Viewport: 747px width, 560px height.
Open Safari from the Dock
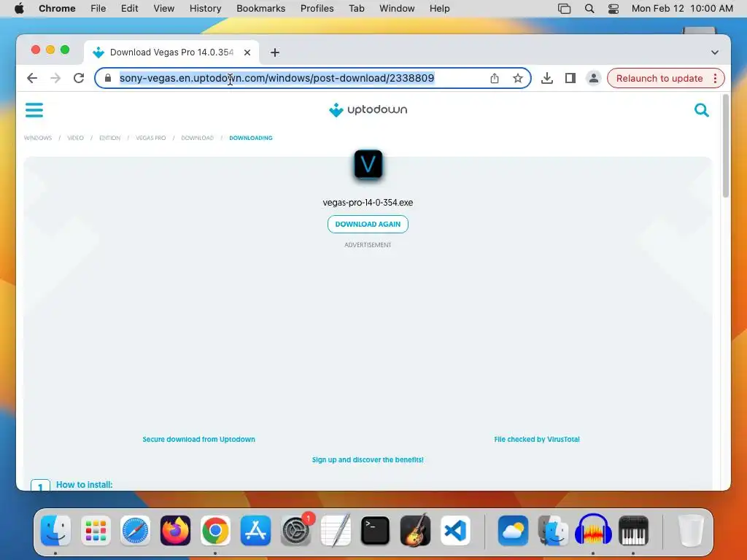tap(135, 531)
